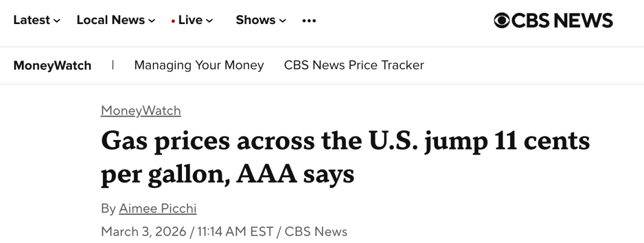Viewport: 644px width, 243px height.
Task: Open author Aimee Picchi's profile link
Action: click(x=157, y=209)
